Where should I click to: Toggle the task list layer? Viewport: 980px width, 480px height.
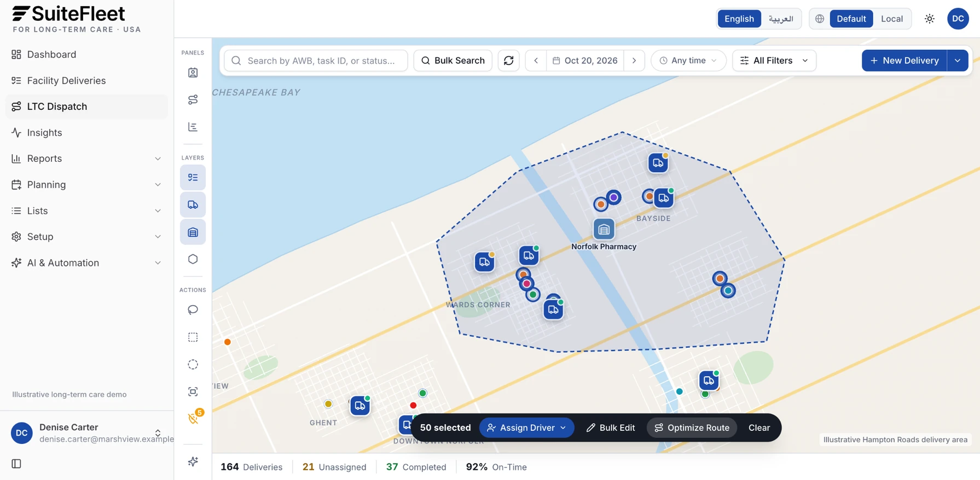tap(193, 178)
